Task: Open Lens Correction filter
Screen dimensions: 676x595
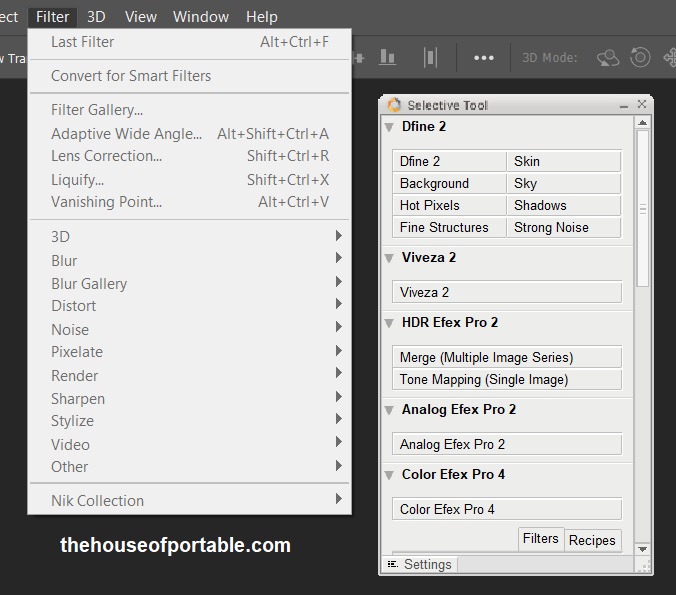Action: click(190, 156)
